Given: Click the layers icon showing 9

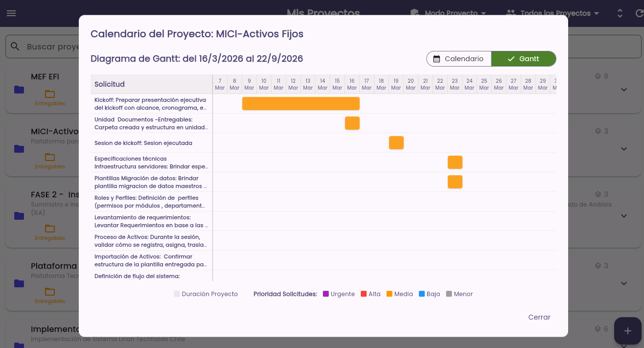Looking at the screenshot, I should [x=598, y=76].
